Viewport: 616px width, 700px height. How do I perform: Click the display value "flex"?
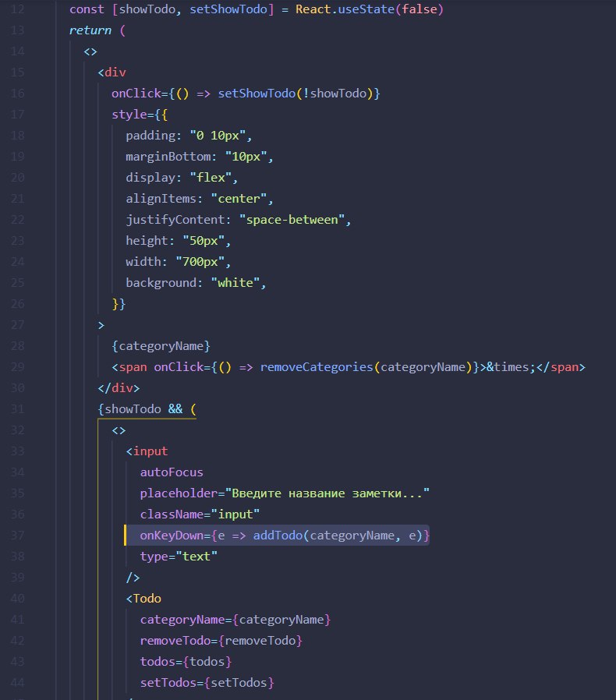click(211, 178)
